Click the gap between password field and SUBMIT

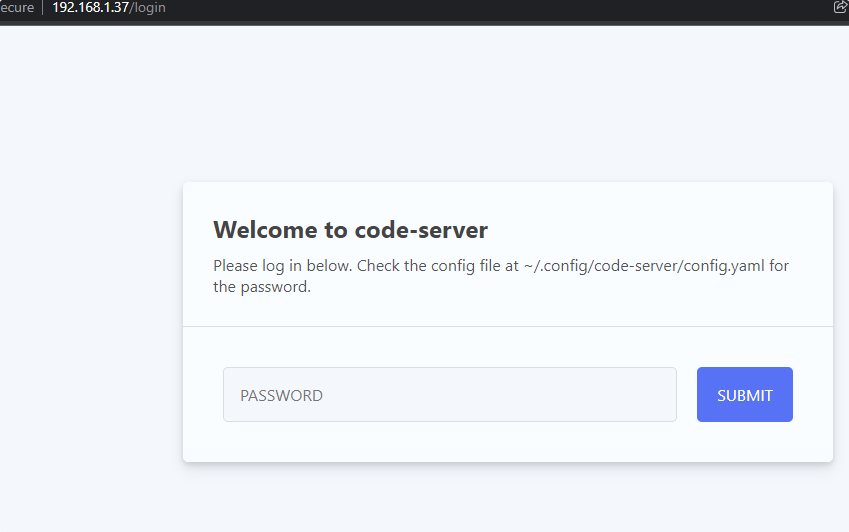[x=687, y=395]
